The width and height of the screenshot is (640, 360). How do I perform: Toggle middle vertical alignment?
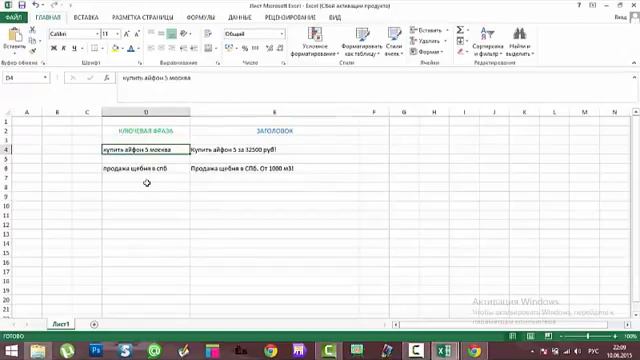161,33
